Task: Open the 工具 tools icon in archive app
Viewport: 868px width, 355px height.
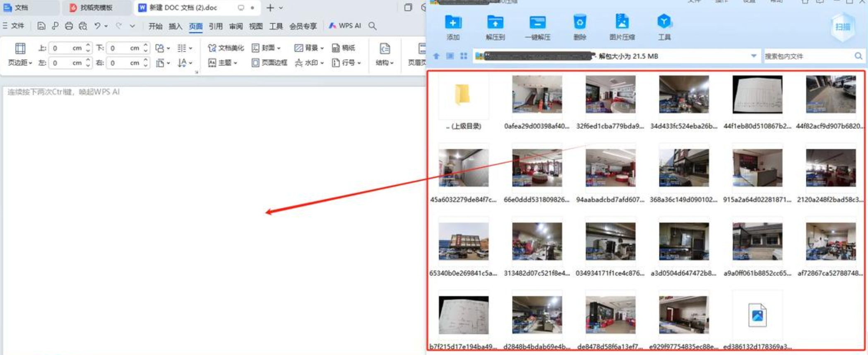Action: pos(664,22)
